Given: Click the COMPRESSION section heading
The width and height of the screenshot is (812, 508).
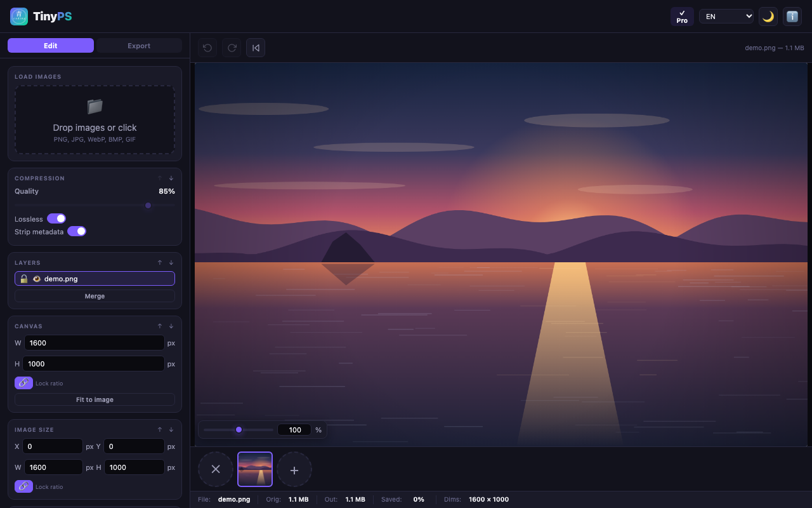Looking at the screenshot, I should tap(39, 178).
